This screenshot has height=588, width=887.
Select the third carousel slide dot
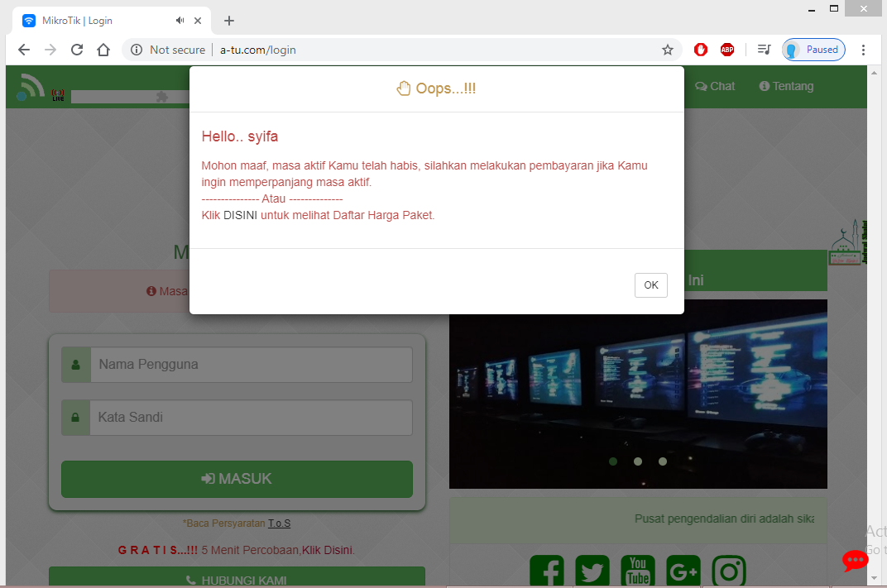663,461
